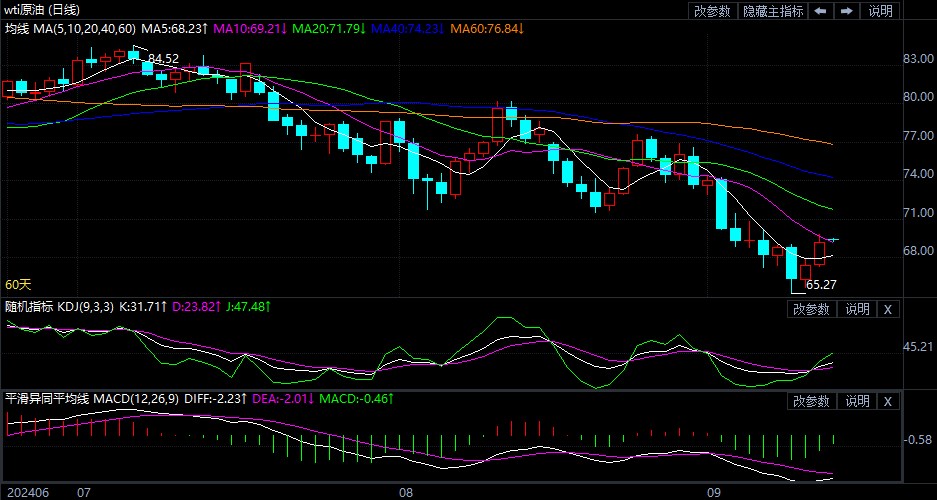The height and width of the screenshot is (500, 937).
Task: Click 说明 in the MACD panel
Action: pyautogui.click(x=856, y=401)
